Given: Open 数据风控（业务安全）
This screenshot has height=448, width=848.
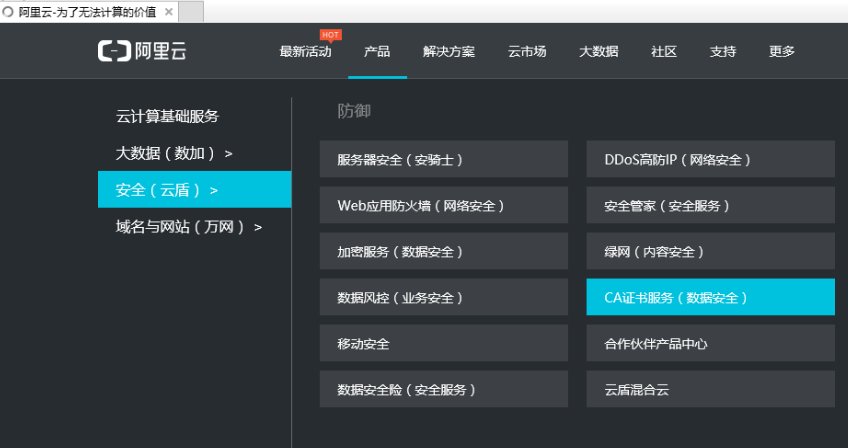Looking at the screenshot, I should click(444, 297).
